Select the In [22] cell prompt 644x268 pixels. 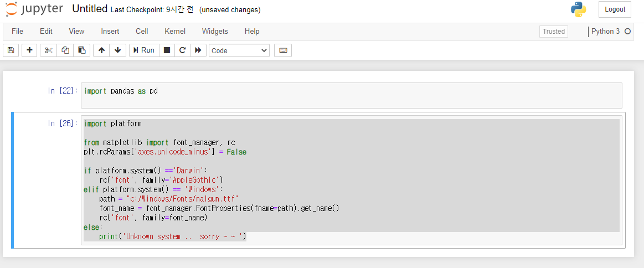pos(63,91)
